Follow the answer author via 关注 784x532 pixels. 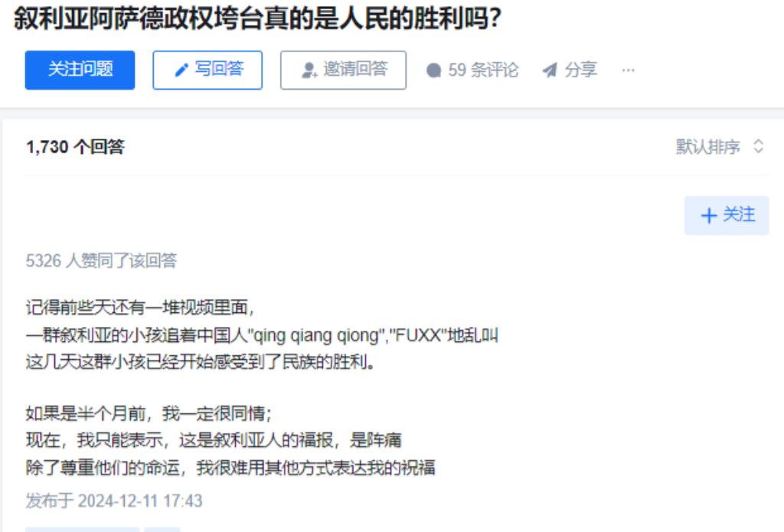coord(727,216)
